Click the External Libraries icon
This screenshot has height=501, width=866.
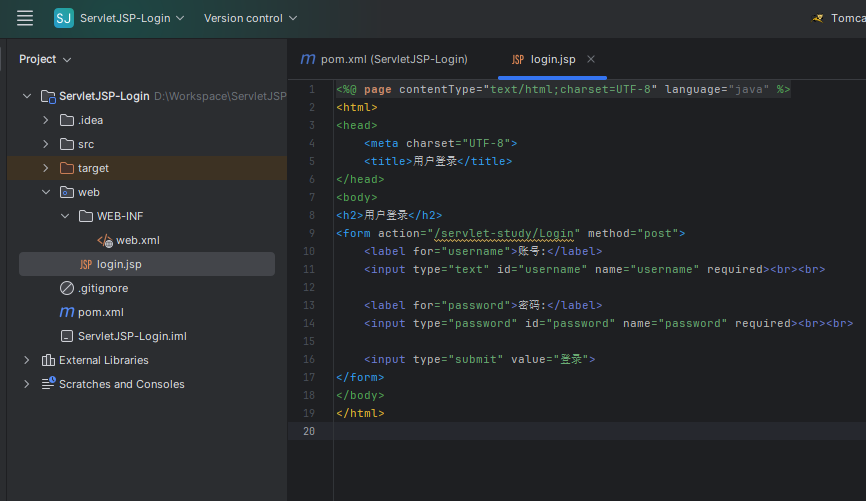click(48, 360)
